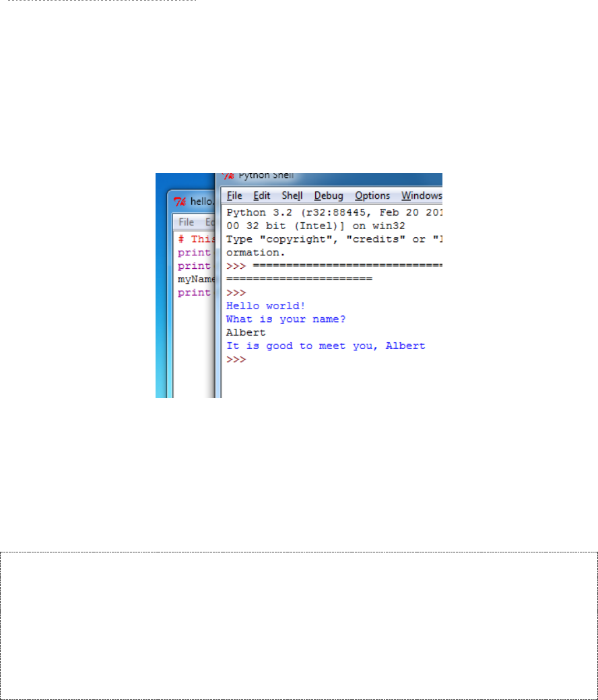Click 'It is good to meet you, Albert'
The height and width of the screenshot is (700, 598).
coord(326,346)
